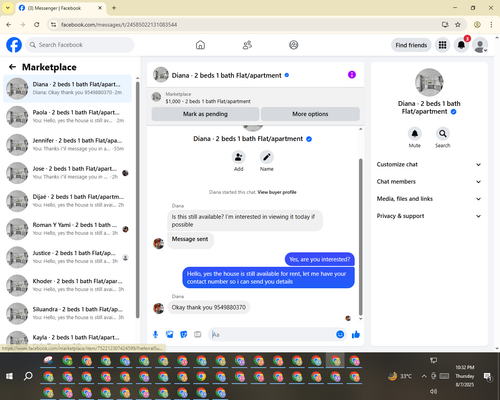
Task: Expand Chat members section
Action: point(429,182)
